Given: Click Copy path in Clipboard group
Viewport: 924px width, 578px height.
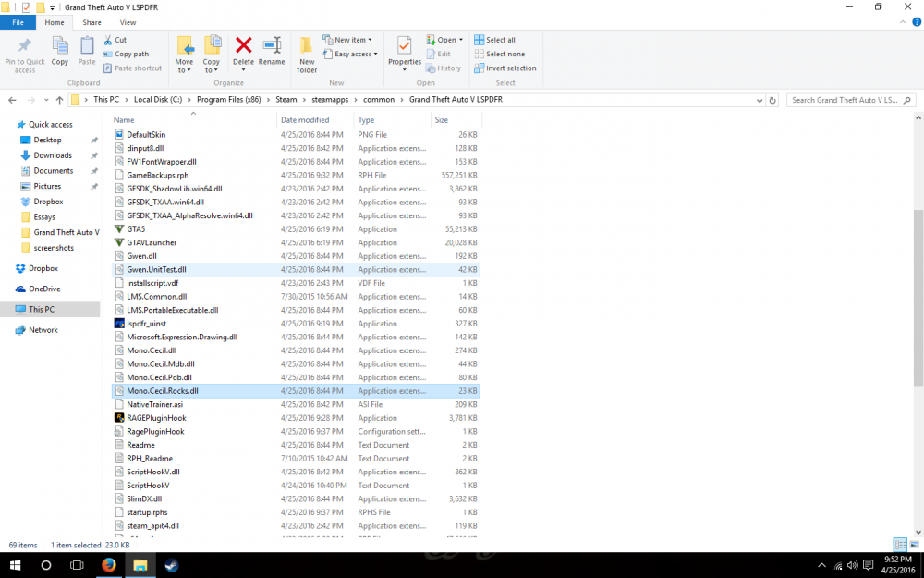Looking at the screenshot, I should coord(126,54).
